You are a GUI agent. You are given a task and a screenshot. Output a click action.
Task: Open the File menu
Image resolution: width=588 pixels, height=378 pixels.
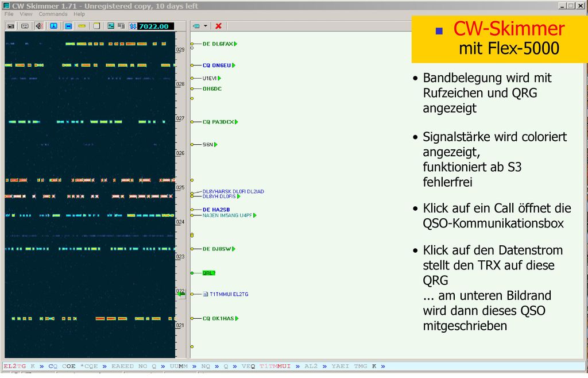coord(9,14)
